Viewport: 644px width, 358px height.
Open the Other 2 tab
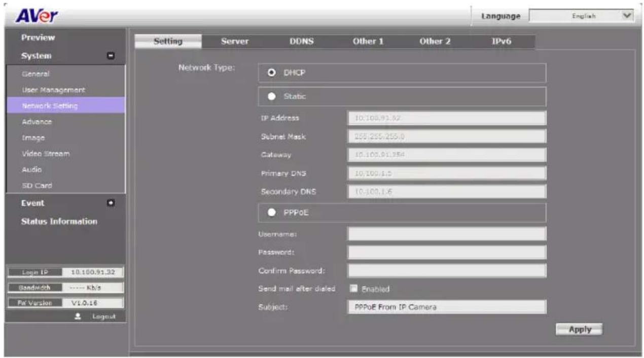pyautogui.click(x=435, y=42)
